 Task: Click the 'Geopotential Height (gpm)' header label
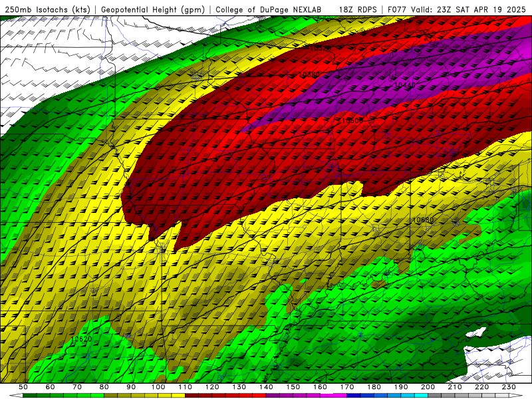[153, 9]
